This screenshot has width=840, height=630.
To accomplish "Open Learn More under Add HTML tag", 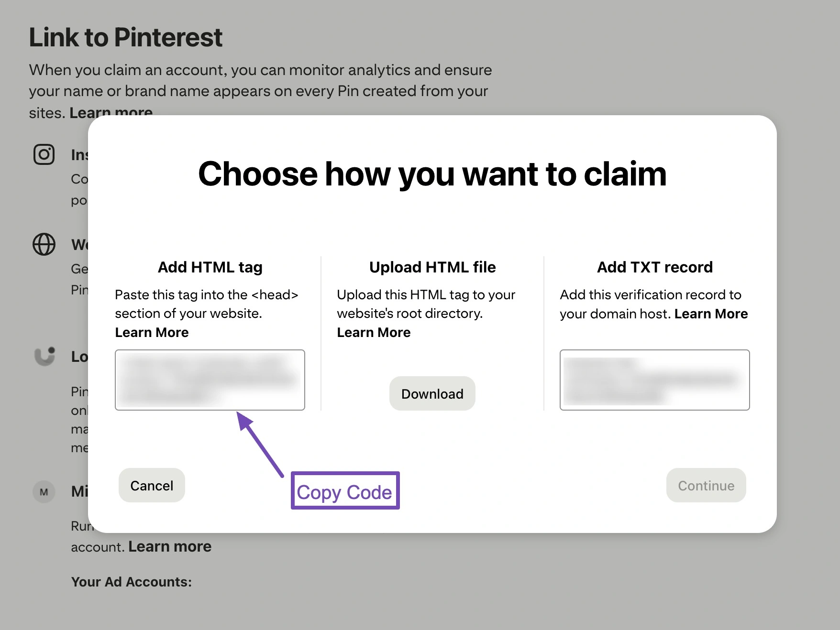I will click(152, 332).
